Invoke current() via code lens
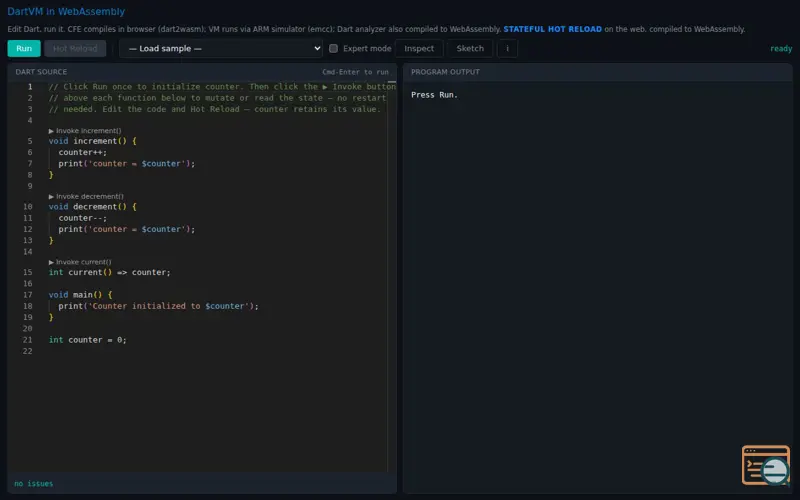 [80, 262]
